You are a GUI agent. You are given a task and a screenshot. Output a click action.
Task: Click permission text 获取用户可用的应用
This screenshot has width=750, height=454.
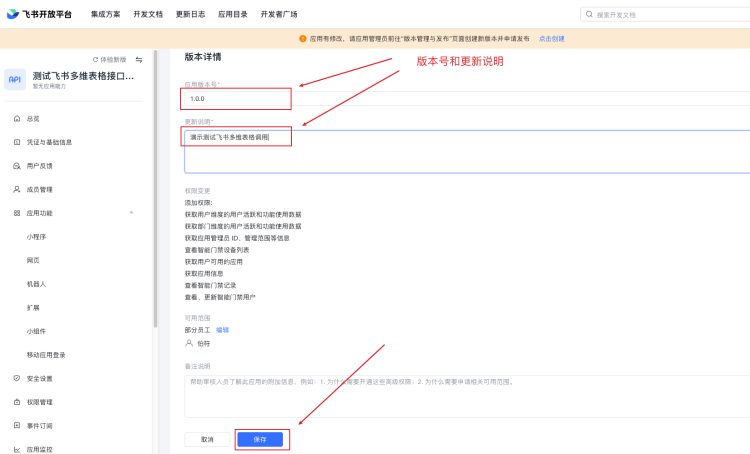coord(213,262)
